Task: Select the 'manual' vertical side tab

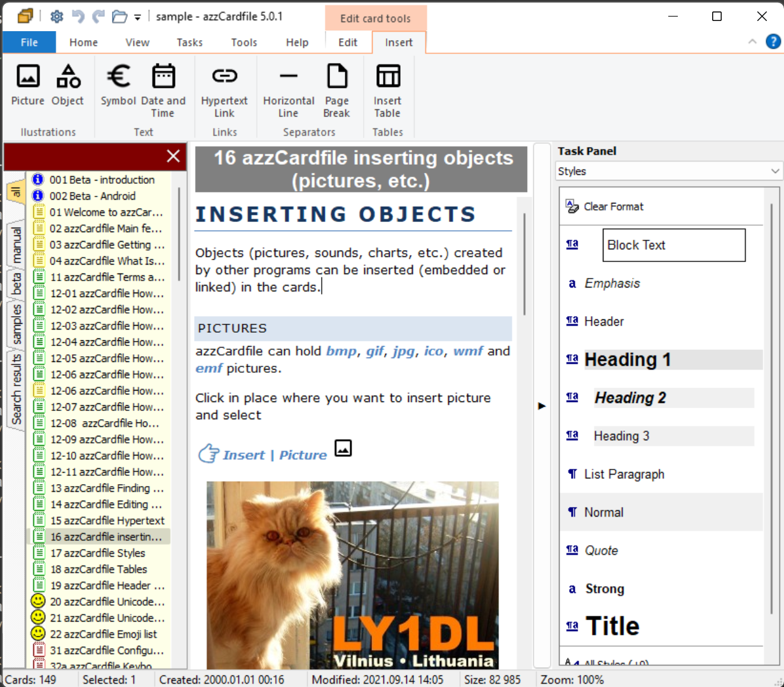Action: click(16, 246)
